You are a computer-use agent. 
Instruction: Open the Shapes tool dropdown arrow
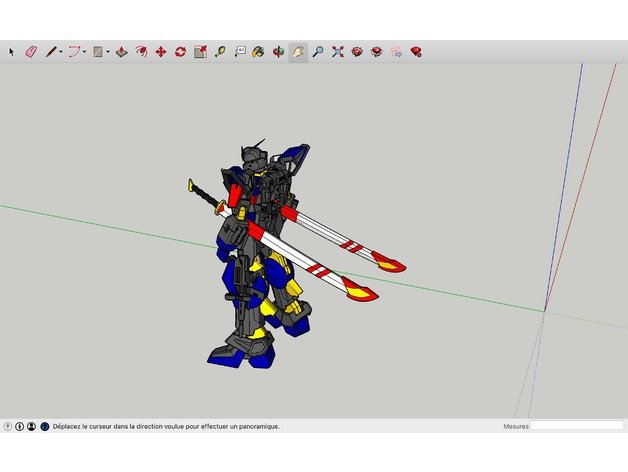(107, 51)
